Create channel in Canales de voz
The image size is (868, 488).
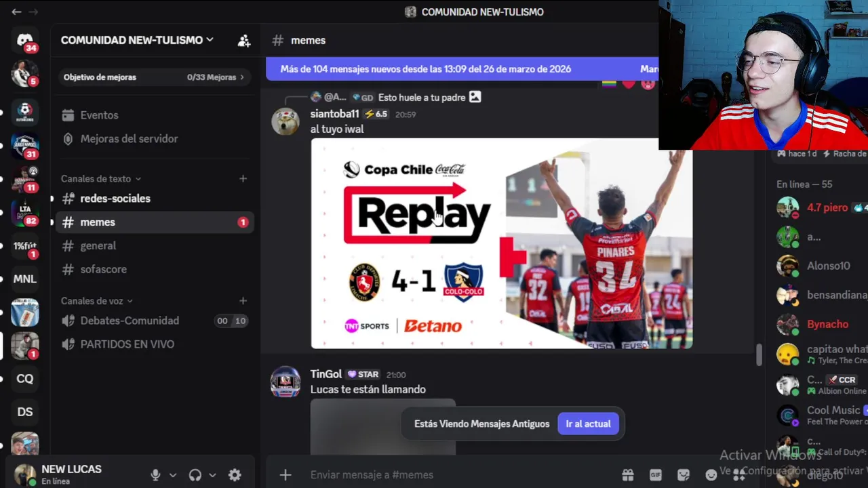[243, 300]
